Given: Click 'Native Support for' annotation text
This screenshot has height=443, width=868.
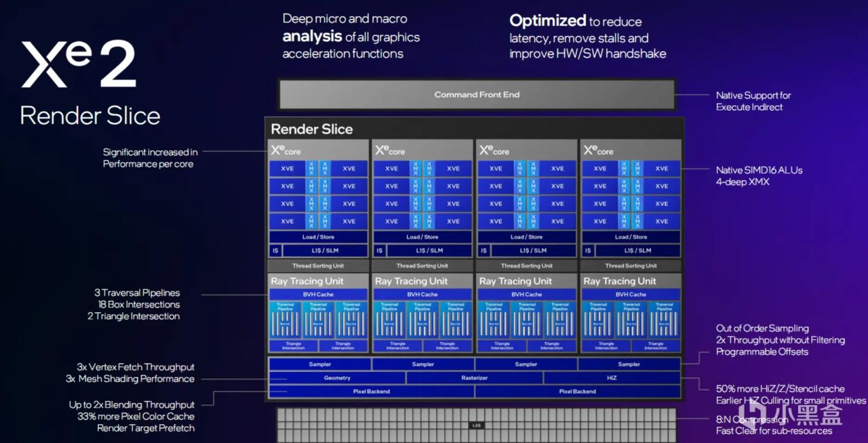Looking at the screenshot, I should (753, 96).
